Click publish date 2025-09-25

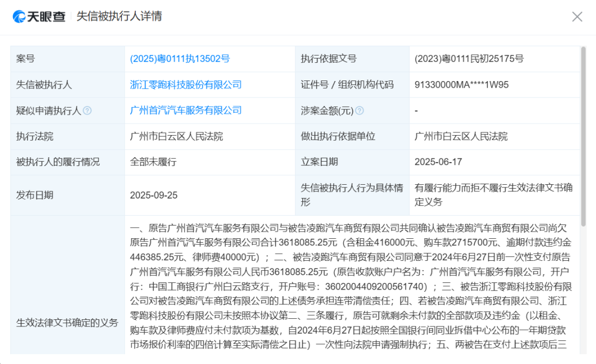point(155,195)
